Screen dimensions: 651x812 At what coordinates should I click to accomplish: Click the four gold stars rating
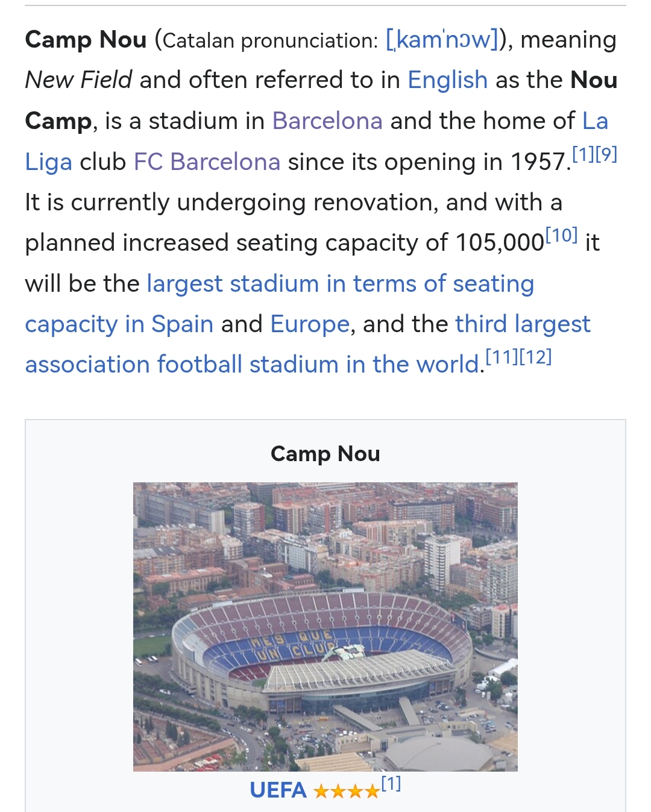(x=346, y=791)
